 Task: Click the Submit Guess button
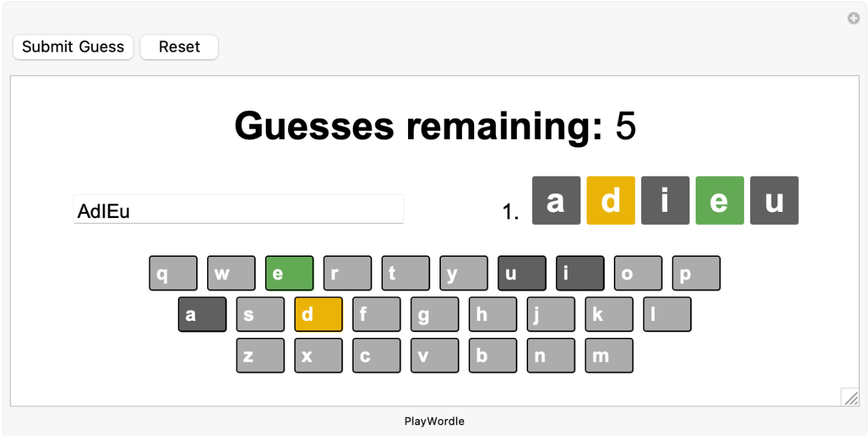coord(73,47)
